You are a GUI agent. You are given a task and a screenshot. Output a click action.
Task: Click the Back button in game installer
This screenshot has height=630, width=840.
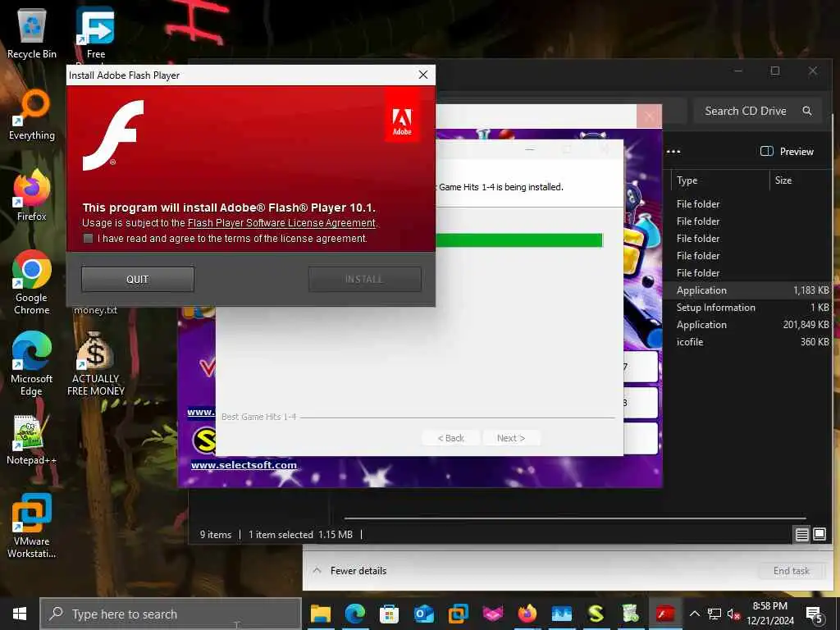450,438
